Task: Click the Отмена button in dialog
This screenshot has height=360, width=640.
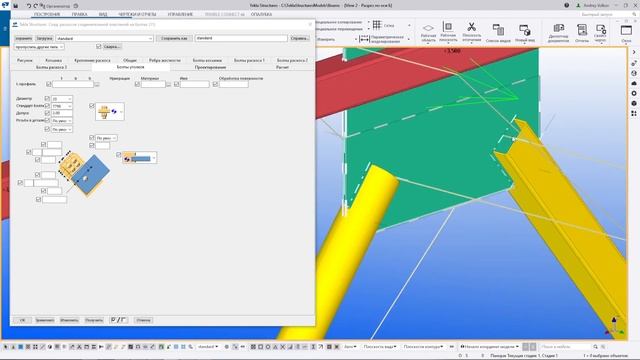Action: 143,320
